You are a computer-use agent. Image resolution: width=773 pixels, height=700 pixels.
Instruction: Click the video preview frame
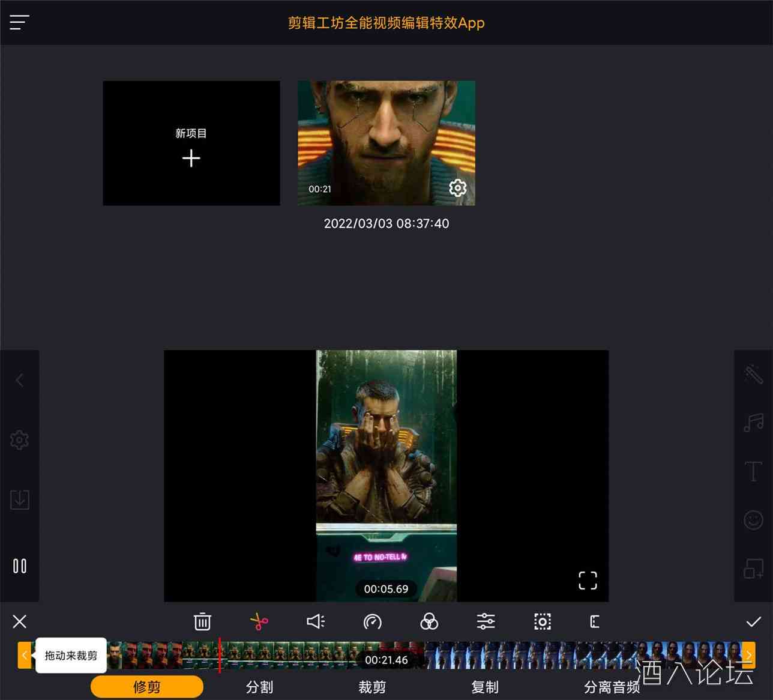coord(386,475)
